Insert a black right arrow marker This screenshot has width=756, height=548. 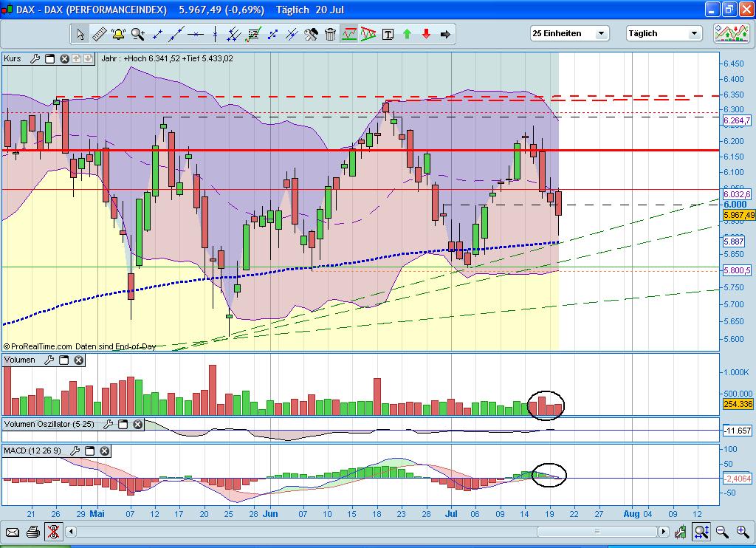point(445,34)
